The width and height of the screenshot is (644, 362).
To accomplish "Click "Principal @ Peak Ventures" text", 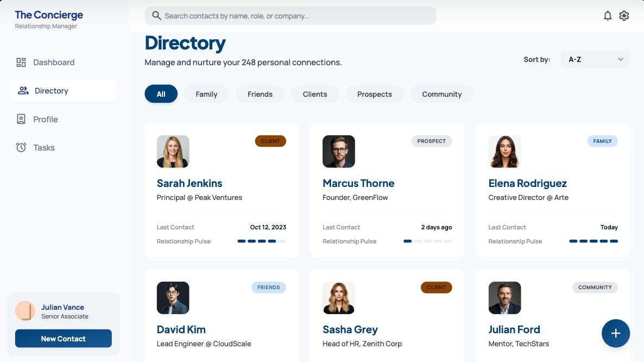I will pyautogui.click(x=199, y=198).
